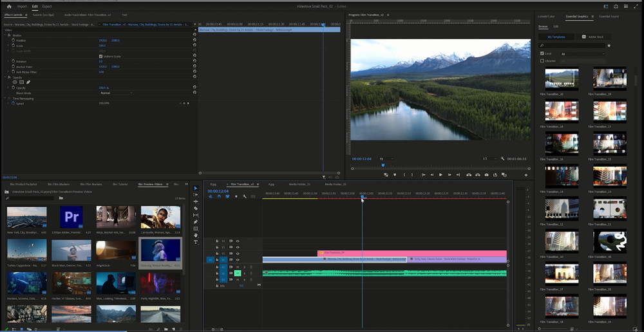
Task: Open the Local filter All dropdown
Action: point(583,54)
